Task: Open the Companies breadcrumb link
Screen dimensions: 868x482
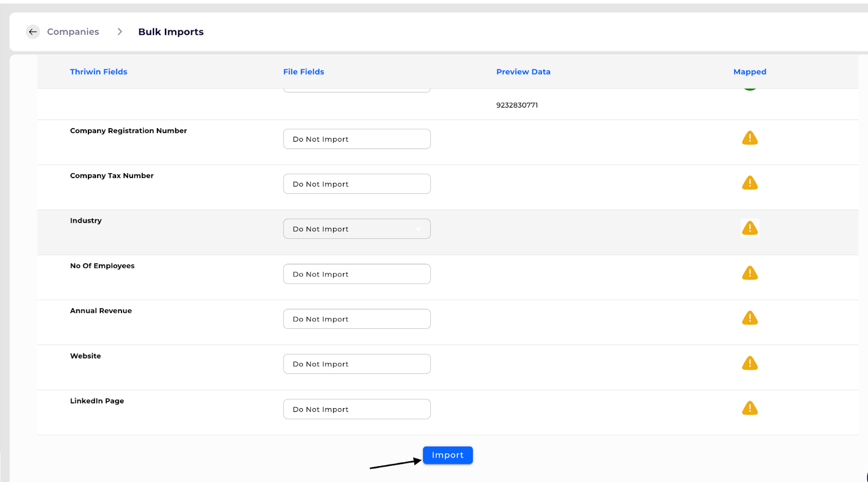Action: pos(73,32)
